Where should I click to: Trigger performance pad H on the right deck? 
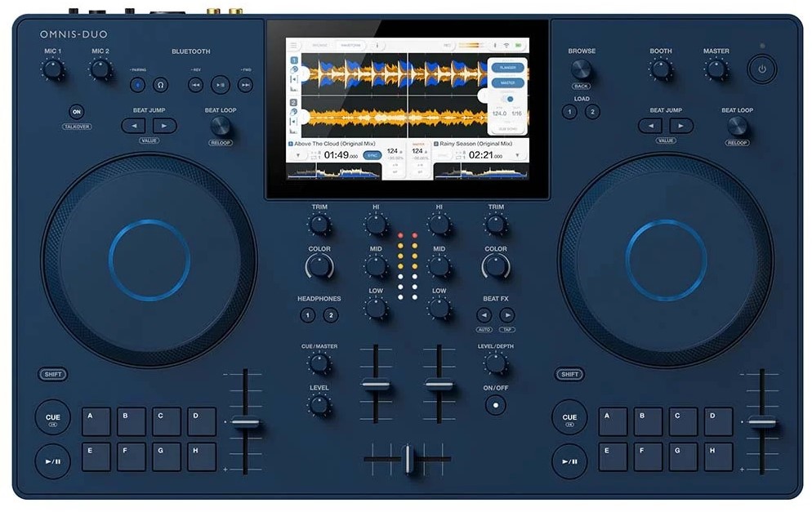pos(718,456)
